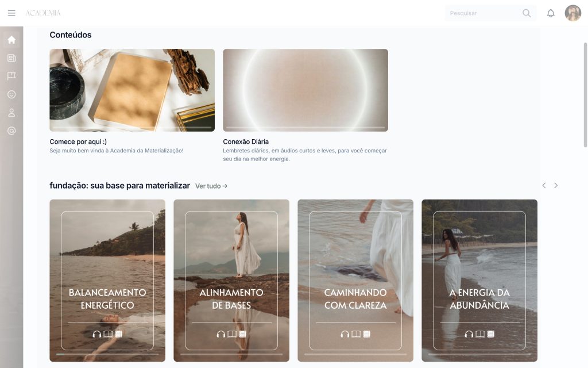588x368 pixels.
Task: Open the hamburger menu in the header
Action: [11, 13]
